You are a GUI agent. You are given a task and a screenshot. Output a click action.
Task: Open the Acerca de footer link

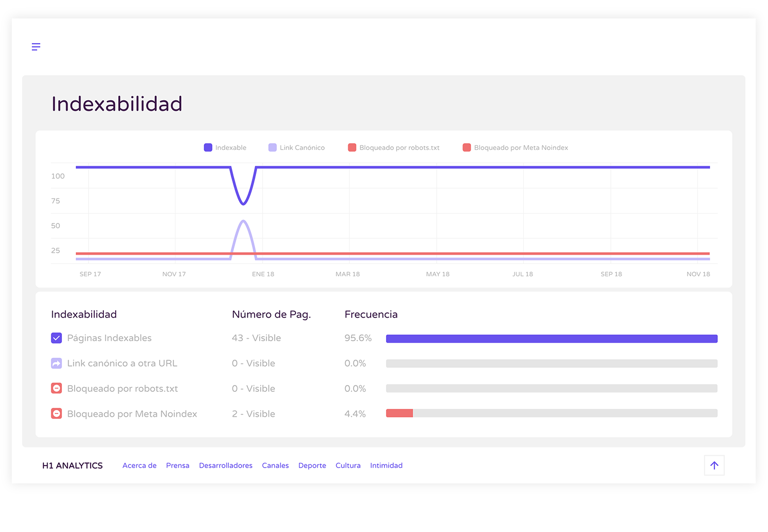(139, 465)
